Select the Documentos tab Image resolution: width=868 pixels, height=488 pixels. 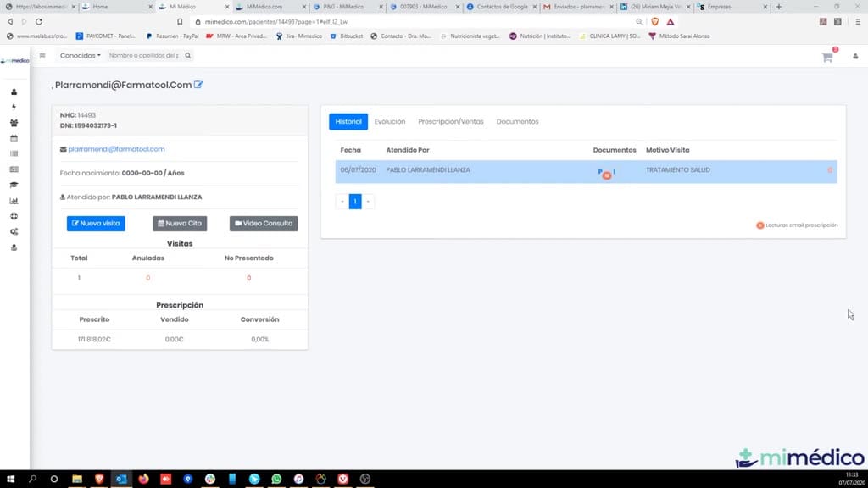517,122
